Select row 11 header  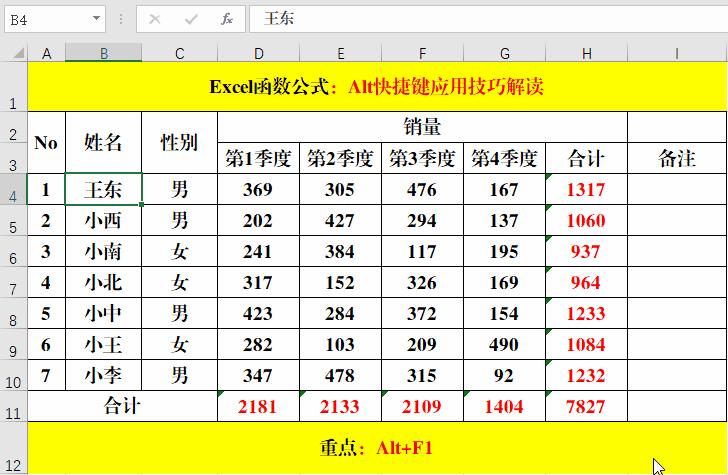(x=13, y=406)
